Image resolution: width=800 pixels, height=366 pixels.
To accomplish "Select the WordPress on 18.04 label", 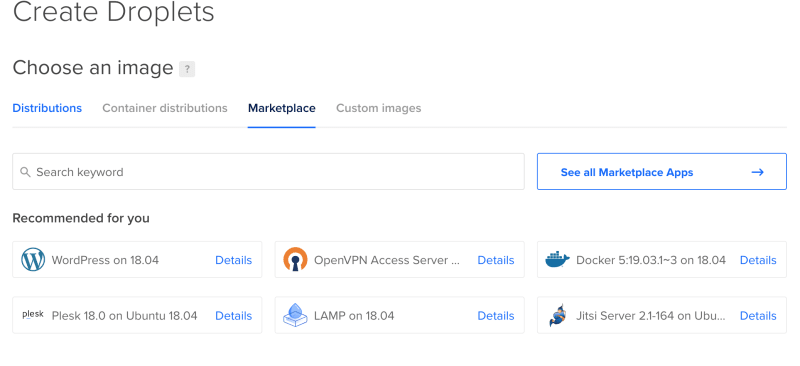I will [x=105, y=260].
